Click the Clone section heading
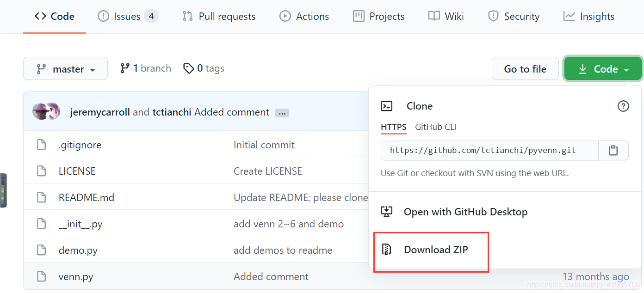 coord(420,106)
